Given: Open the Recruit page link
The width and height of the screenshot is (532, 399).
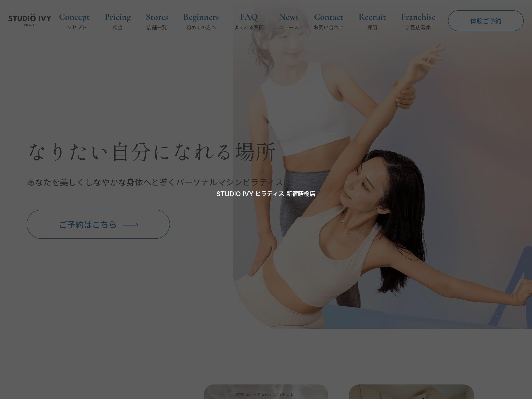Looking at the screenshot, I should pyautogui.click(x=372, y=21).
